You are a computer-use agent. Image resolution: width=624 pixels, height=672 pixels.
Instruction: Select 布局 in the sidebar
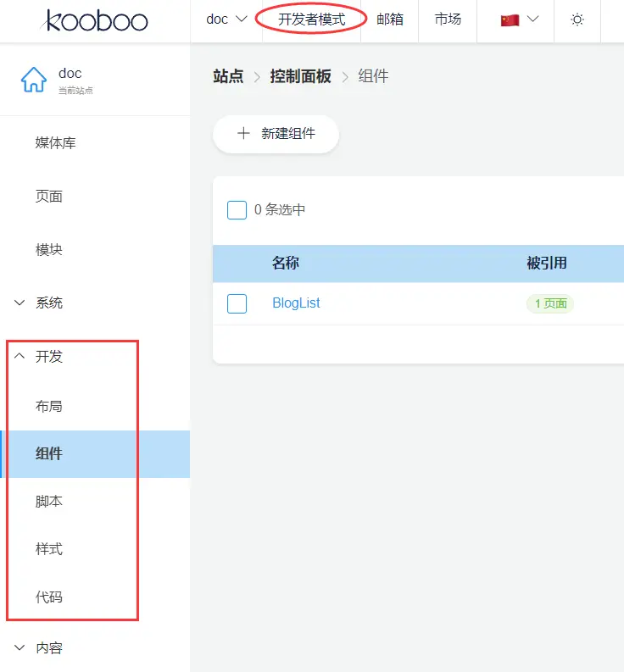(48, 407)
